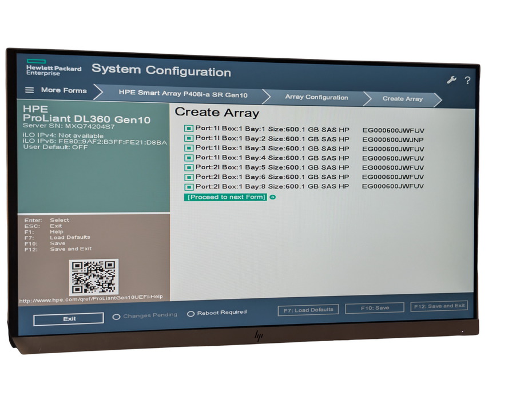Click model EG000600JWJNP text
Image resolution: width=532 pixels, height=400 pixels.
393,139
